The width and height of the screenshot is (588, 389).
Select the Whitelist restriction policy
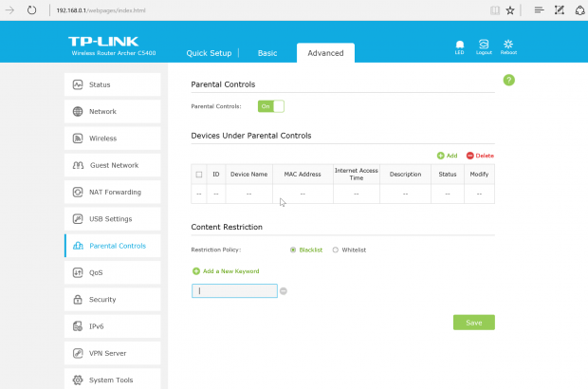coord(335,250)
